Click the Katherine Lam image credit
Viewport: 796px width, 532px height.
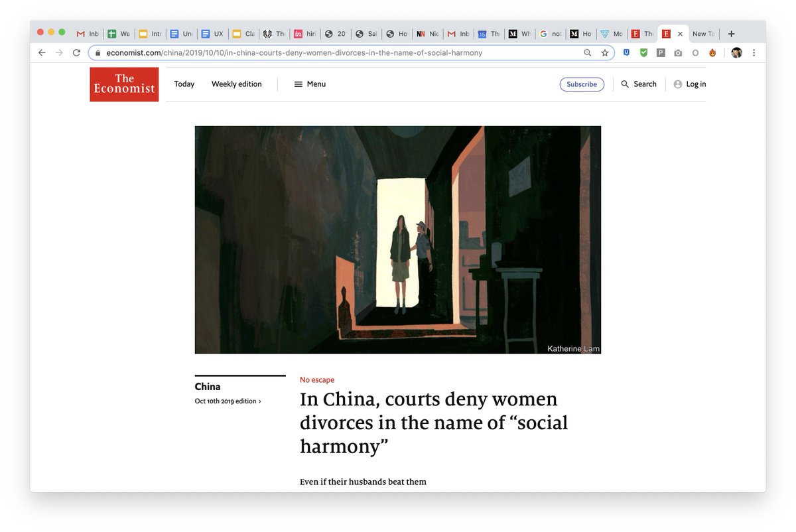tap(573, 349)
